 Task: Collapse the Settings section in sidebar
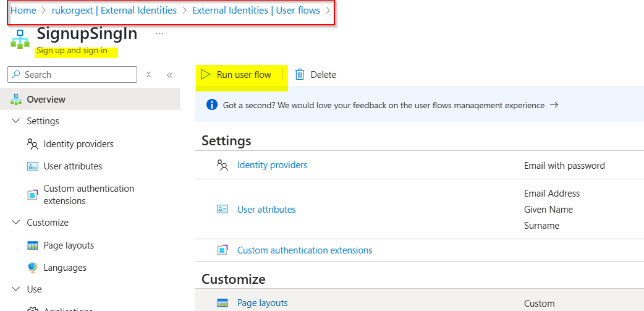(17, 121)
